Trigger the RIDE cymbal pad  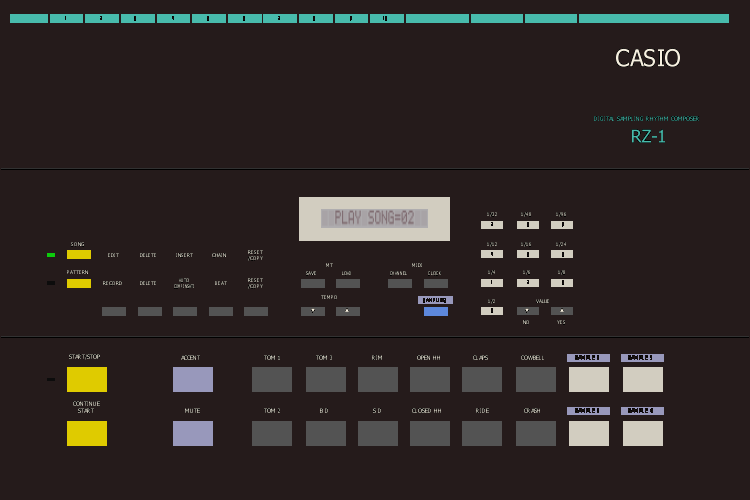(482, 433)
